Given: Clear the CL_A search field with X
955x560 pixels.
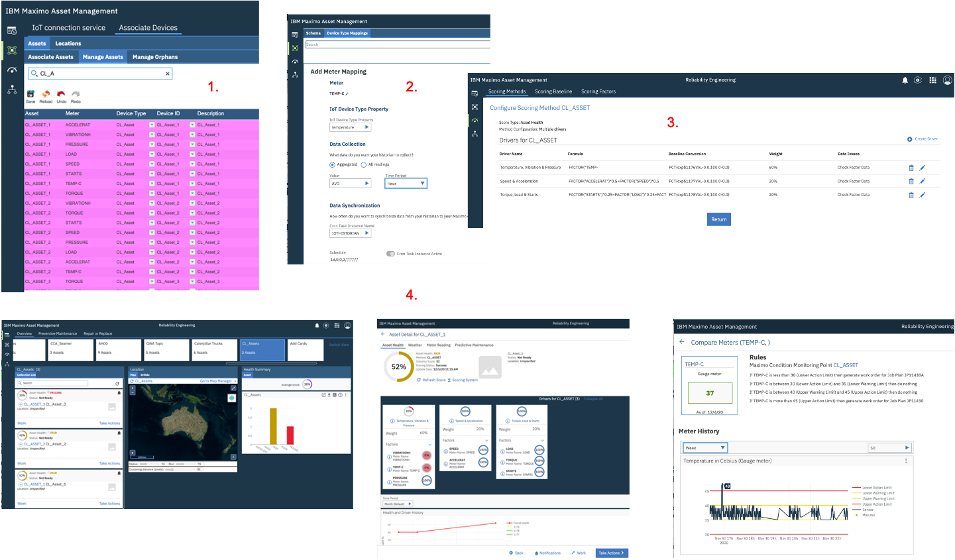Looking at the screenshot, I should coord(168,74).
